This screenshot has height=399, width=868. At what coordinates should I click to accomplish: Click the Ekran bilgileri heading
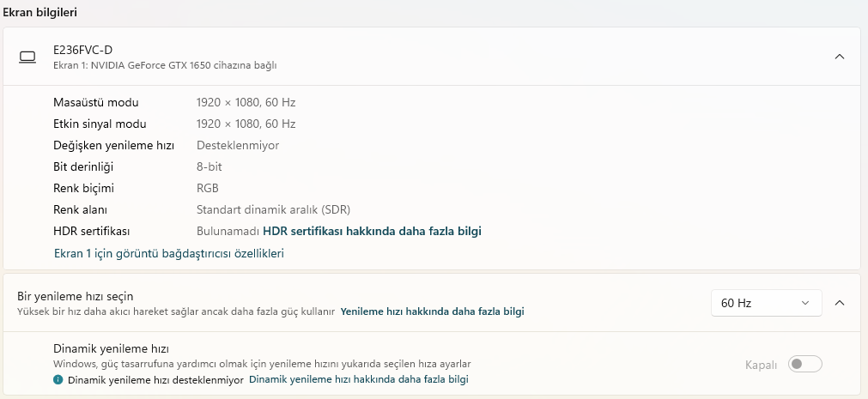tap(39, 12)
